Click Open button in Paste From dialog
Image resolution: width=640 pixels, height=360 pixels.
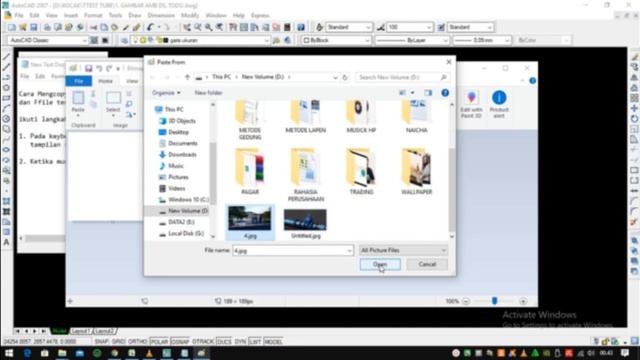click(380, 264)
